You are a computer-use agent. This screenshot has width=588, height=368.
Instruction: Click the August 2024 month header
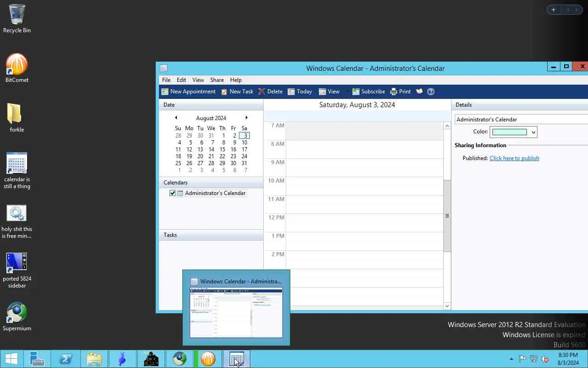point(211,118)
